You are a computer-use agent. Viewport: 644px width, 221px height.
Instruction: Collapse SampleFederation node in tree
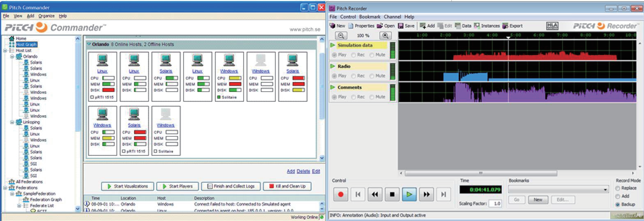click(12, 193)
